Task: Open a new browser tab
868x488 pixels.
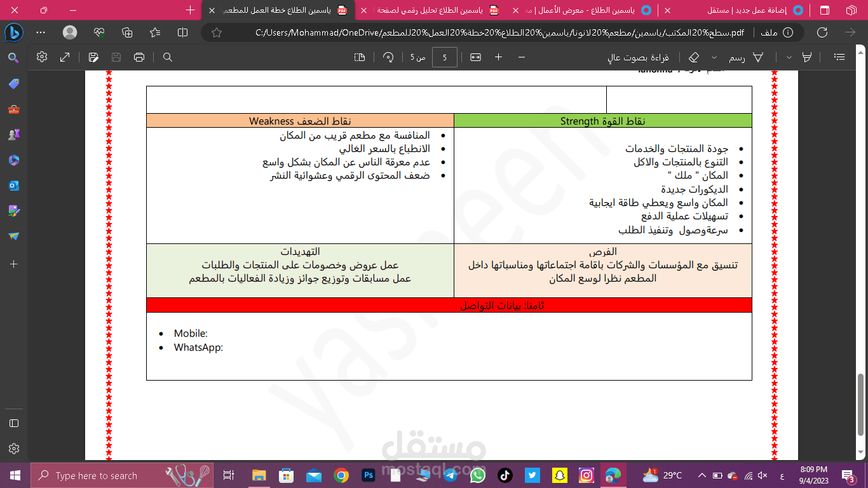Action: 191,10
